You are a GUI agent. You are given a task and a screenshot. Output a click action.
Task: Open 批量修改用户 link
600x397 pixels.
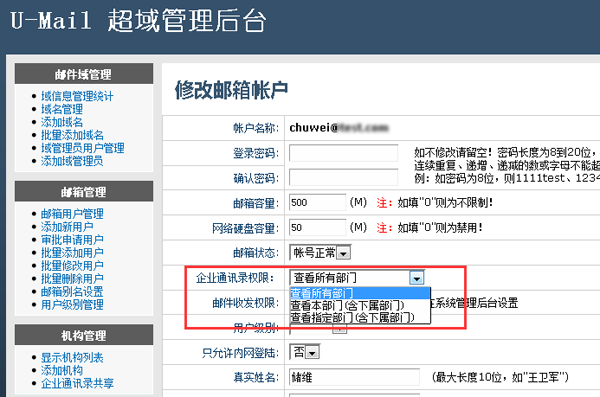72,266
